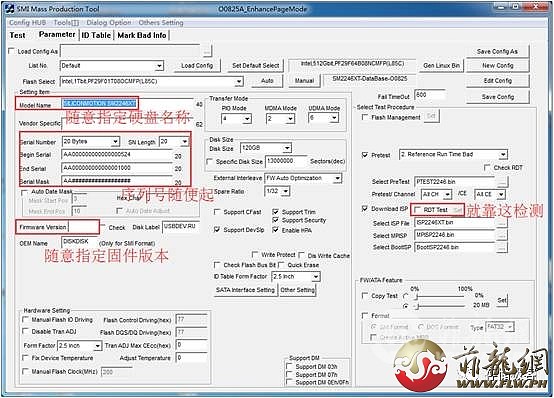Select the lower Copy Test radio button
Image resolution: width=554 pixels, height=398 pixels.
(406, 306)
